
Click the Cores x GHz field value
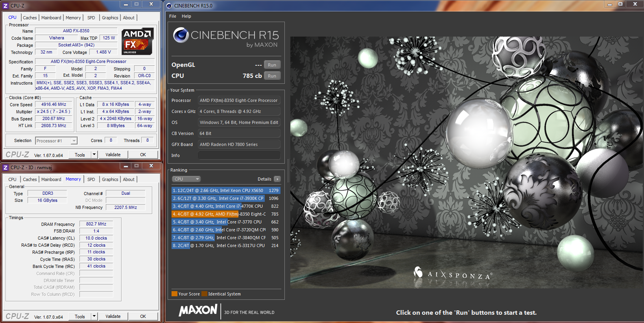239,111
